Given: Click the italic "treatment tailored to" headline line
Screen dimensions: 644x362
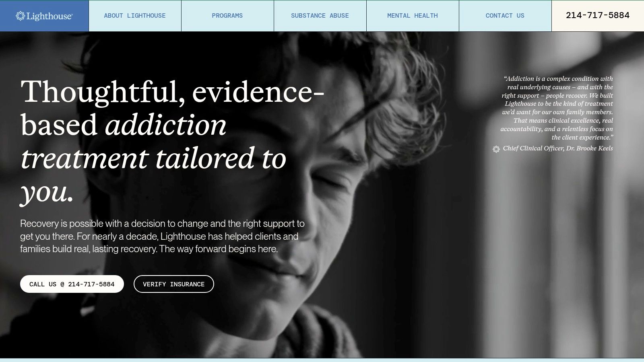Looking at the screenshot, I should click(x=153, y=158).
